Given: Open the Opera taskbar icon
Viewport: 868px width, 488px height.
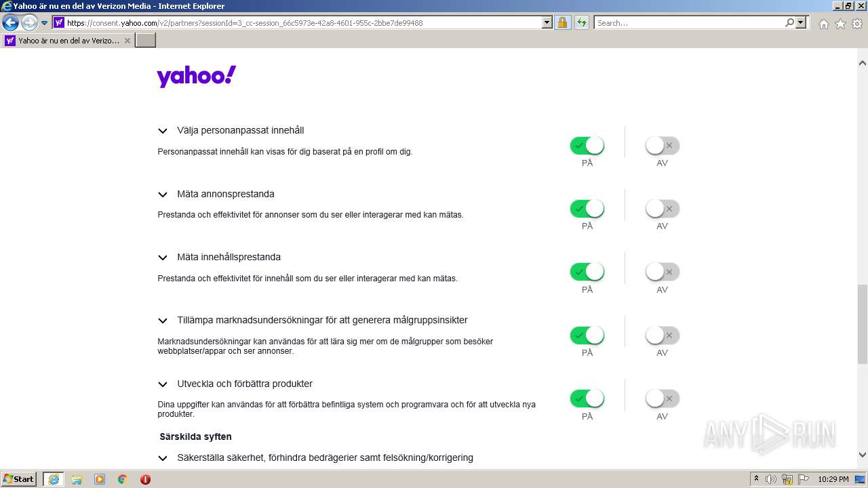Looking at the screenshot, I should point(145,479).
